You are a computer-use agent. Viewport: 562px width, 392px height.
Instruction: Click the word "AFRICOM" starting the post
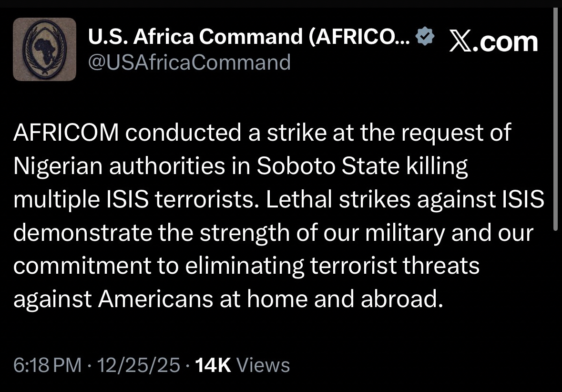click(65, 134)
